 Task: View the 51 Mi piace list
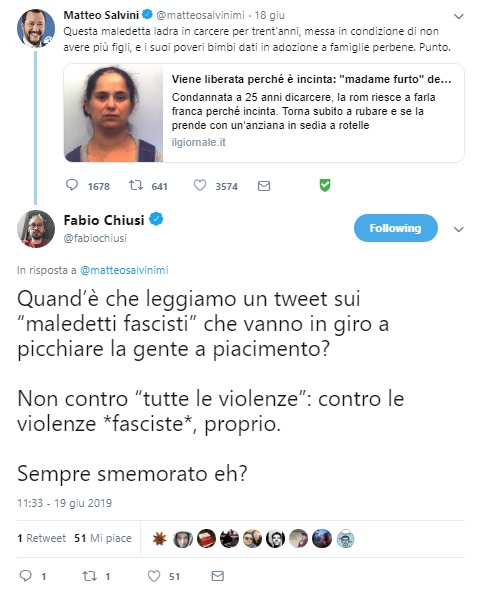click(103, 538)
